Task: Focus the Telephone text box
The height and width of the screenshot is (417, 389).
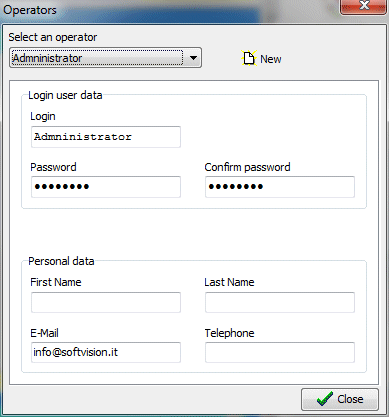Action: point(280,352)
